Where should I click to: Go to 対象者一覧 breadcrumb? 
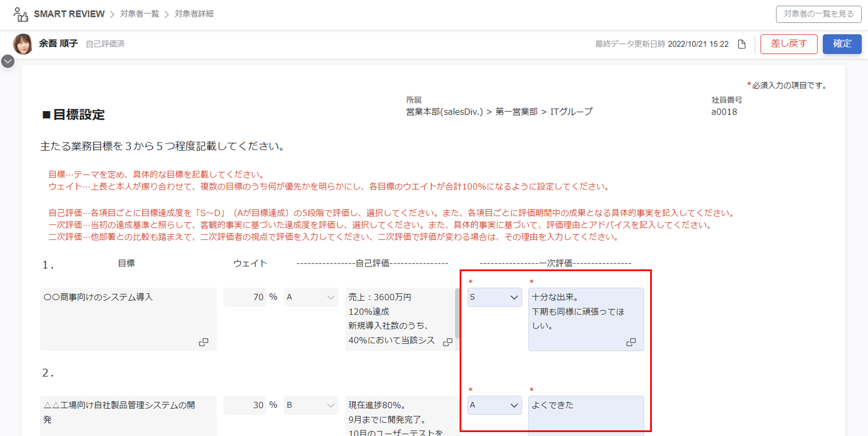[140, 14]
